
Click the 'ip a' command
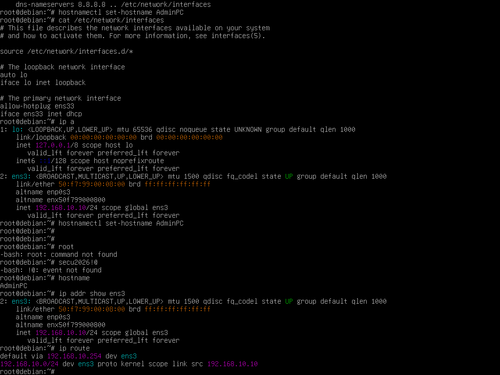pos(66,122)
